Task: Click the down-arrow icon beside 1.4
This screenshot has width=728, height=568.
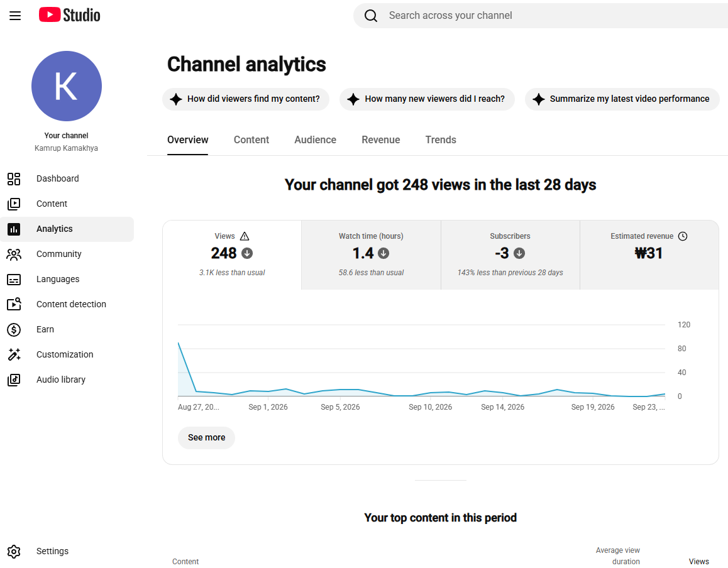Action: click(383, 253)
